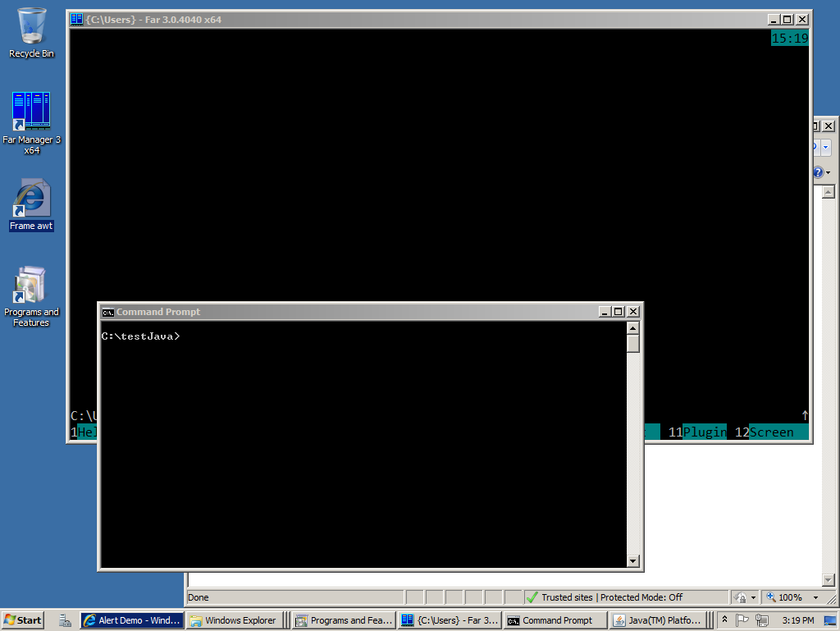Click the Show Desktop button in tray
Image resolution: width=840 pixels, height=631 pixels.
click(830, 620)
